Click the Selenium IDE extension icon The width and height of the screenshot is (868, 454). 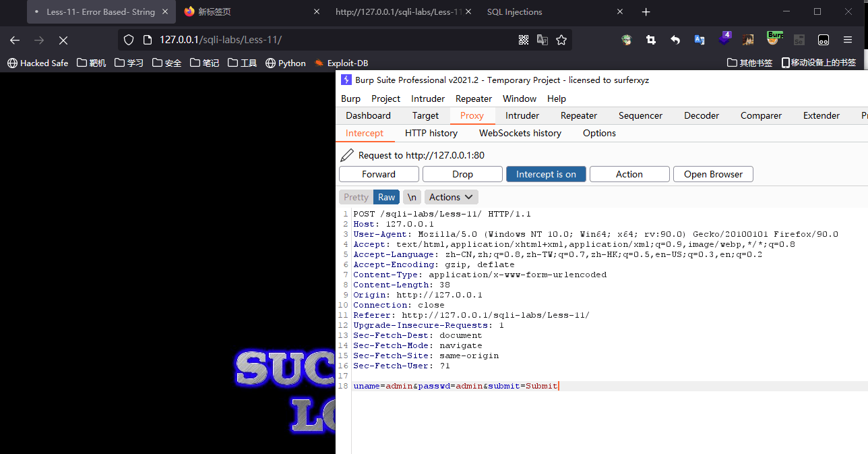tap(799, 40)
